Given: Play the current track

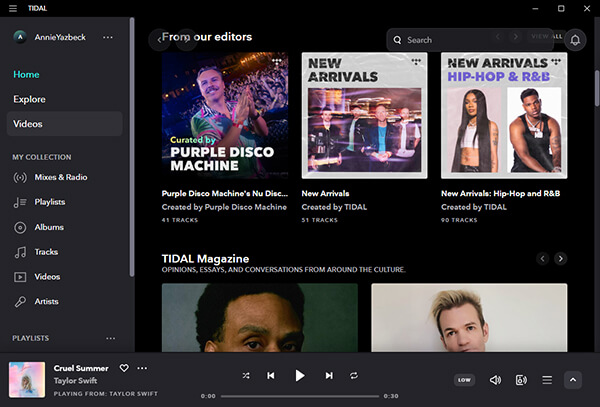Looking at the screenshot, I should click(x=300, y=376).
